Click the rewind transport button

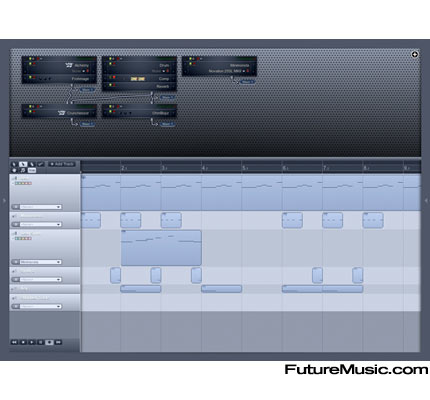(x=14, y=342)
